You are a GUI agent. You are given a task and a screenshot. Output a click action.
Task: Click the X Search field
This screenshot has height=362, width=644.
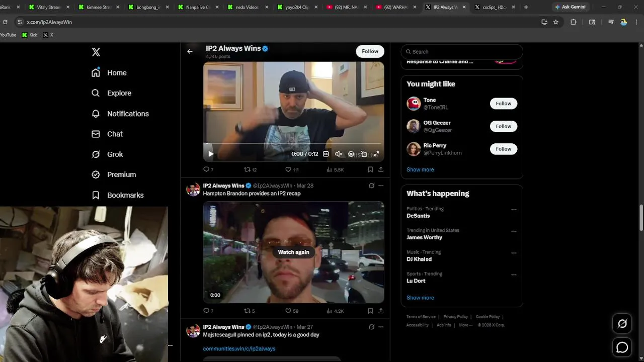click(462, 52)
